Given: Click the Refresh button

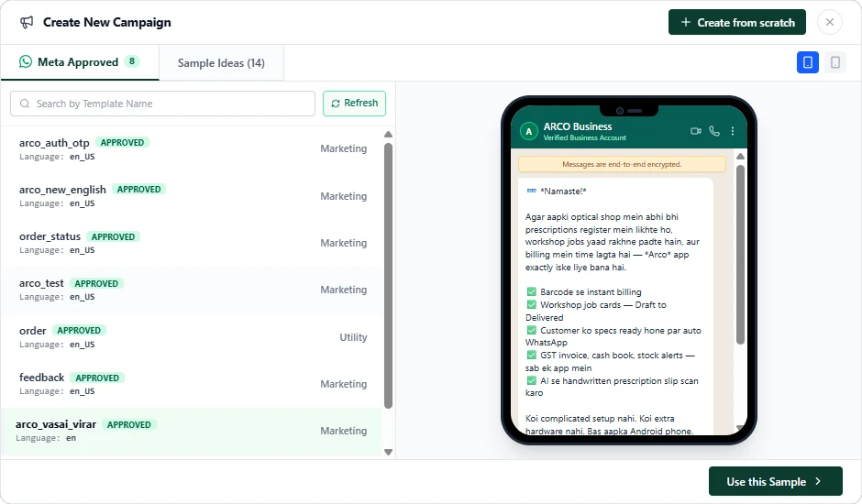Looking at the screenshot, I should (x=354, y=104).
